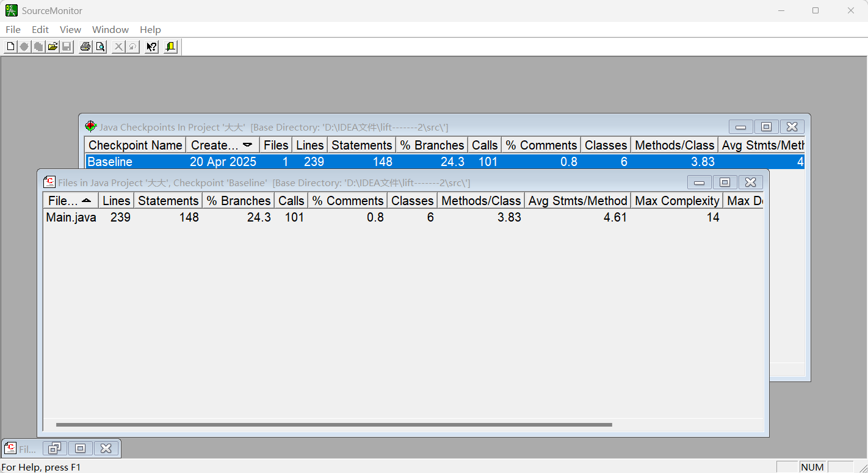Click Classes header in Files window

click(413, 201)
